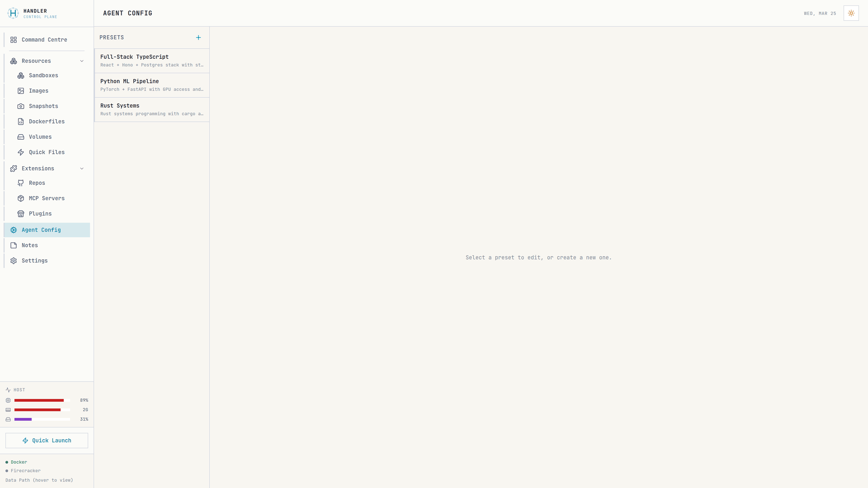The height and width of the screenshot is (488, 868).
Task: Open the Notes page
Action: click(30, 245)
